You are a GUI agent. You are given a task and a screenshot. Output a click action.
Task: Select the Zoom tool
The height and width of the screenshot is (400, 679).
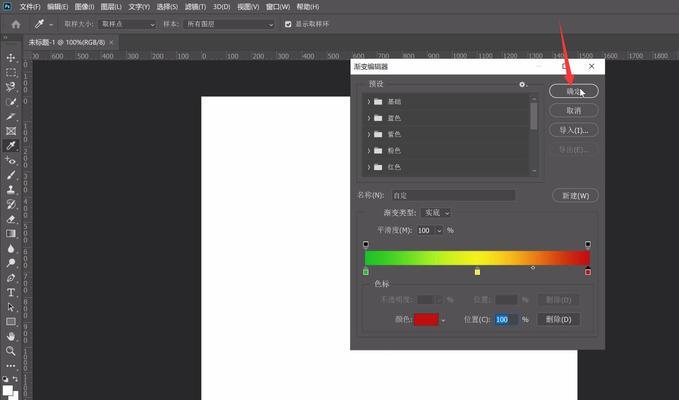[11, 351]
